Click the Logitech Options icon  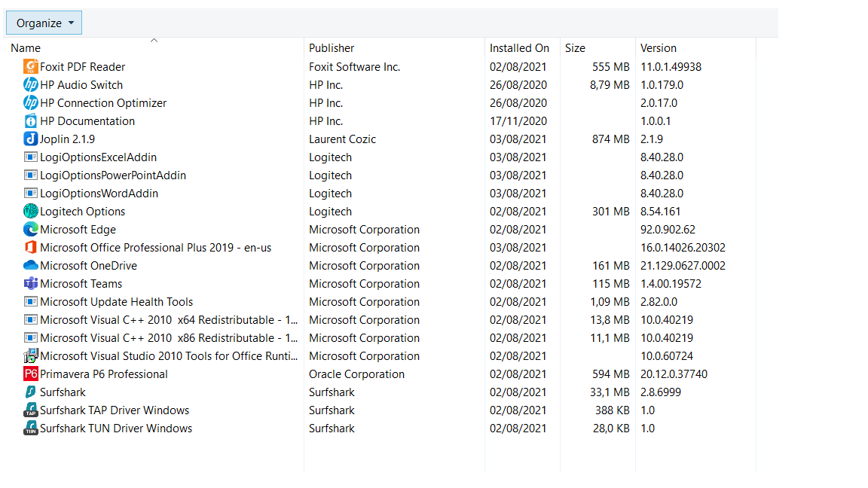click(x=30, y=212)
